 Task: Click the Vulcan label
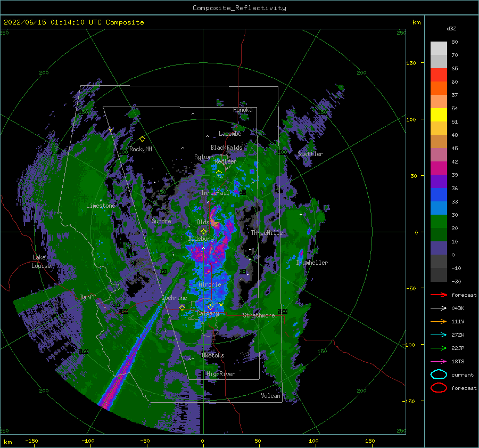(x=270, y=396)
